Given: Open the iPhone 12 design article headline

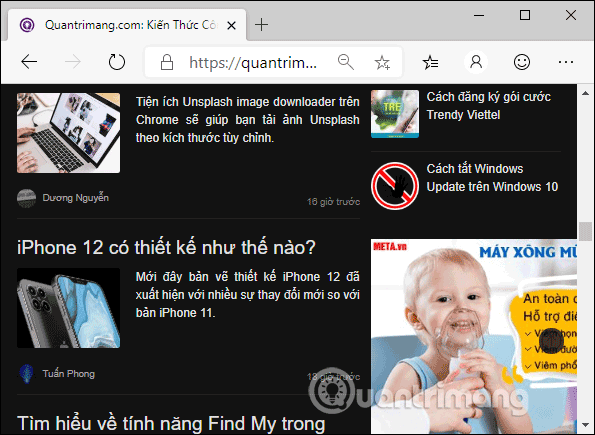Looking at the screenshot, I should point(166,247).
